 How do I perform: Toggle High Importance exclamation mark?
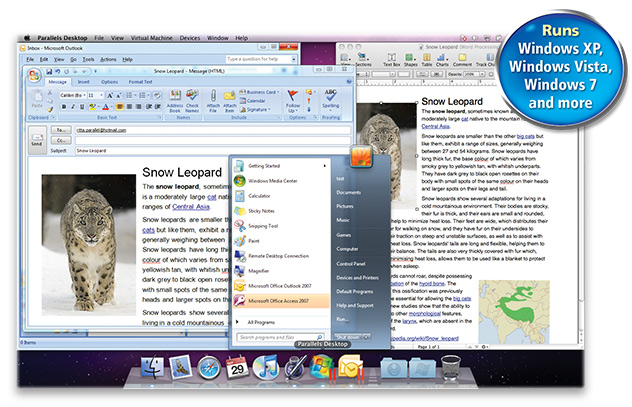309,101
